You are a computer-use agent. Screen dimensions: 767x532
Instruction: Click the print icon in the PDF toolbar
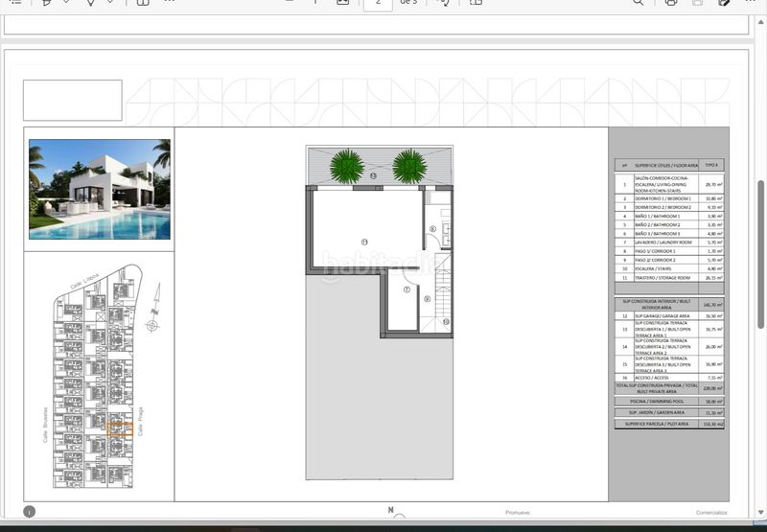pyautogui.click(x=671, y=2)
